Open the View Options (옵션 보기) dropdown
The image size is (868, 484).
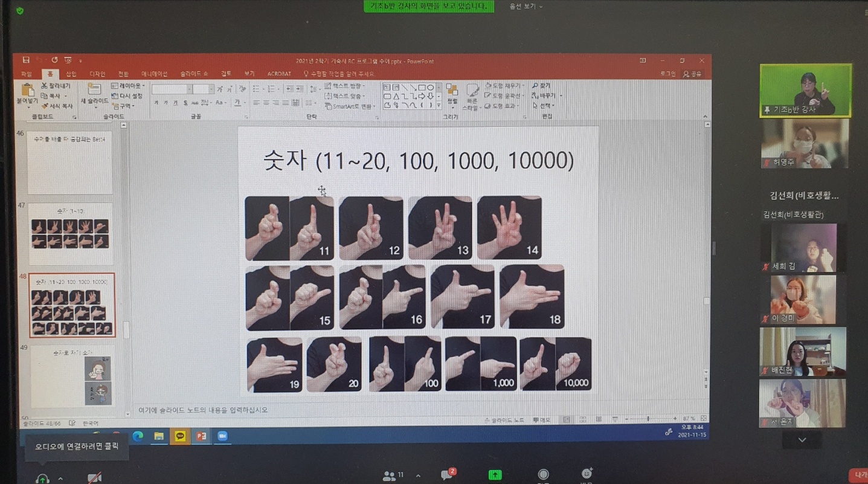click(x=526, y=7)
